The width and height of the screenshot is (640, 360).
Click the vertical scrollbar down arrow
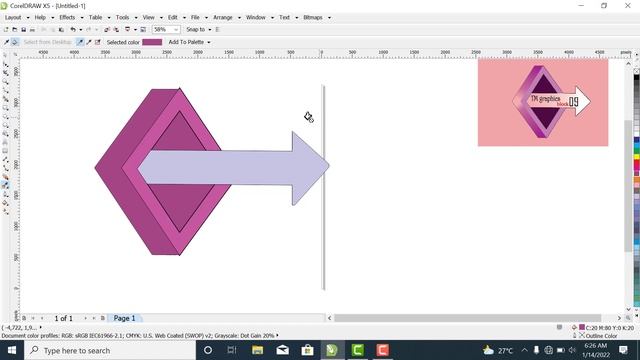click(628, 309)
